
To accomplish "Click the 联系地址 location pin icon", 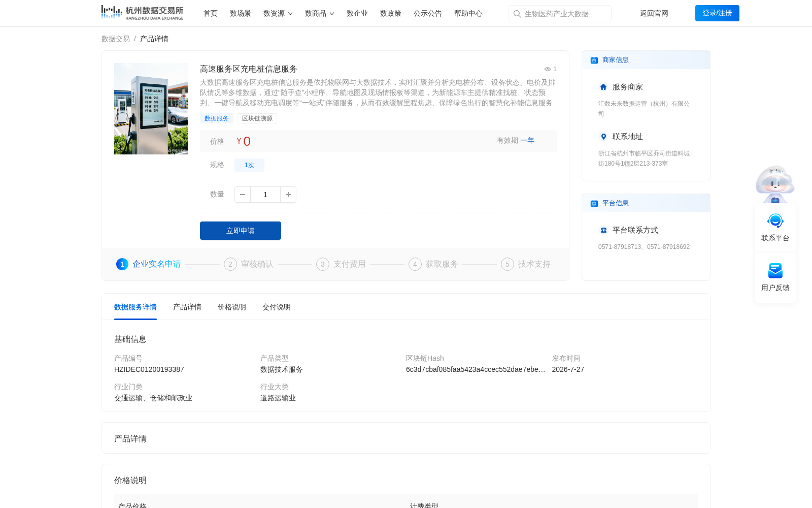I will pyautogui.click(x=603, y=137).
